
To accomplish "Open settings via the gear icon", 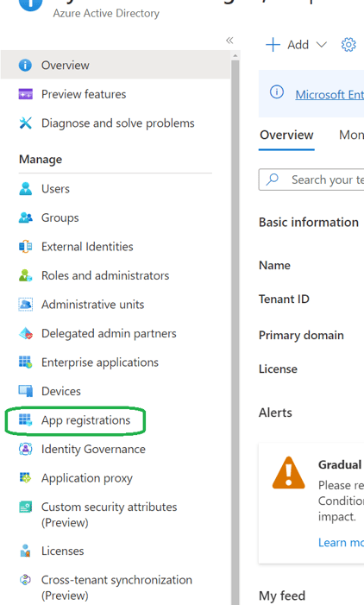I will click(348, 45).
